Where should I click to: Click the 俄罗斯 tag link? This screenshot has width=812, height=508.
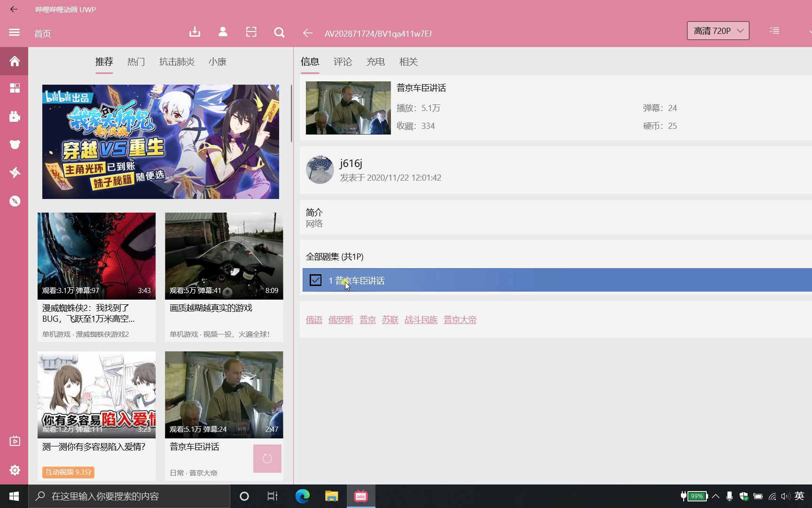coord(341,320)
